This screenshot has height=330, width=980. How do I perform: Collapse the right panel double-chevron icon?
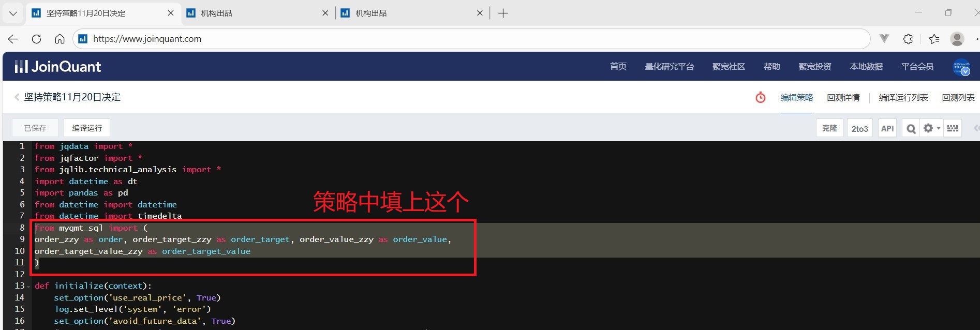click(x=976, y=128)
